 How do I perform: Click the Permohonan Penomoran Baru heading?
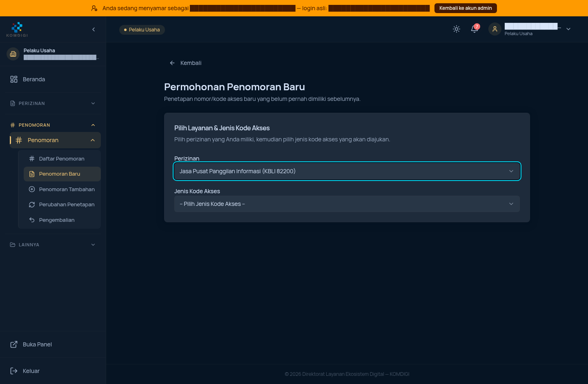(234, 87)
